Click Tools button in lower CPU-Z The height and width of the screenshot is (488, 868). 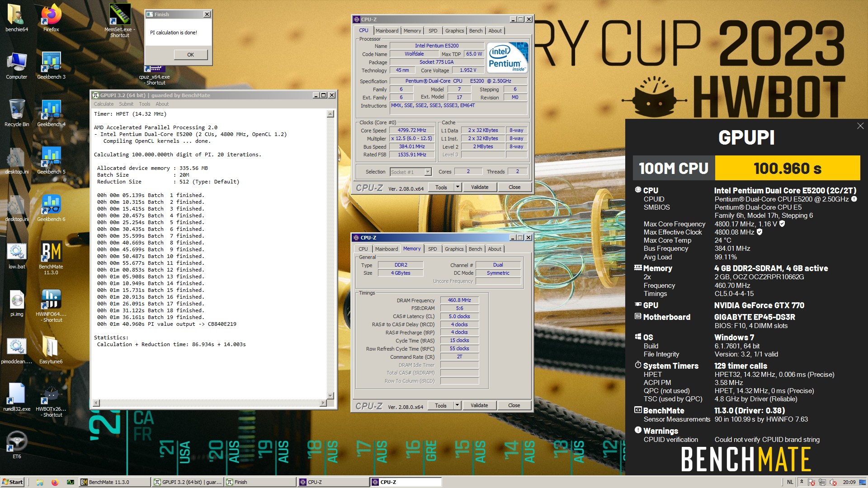(x=440, y=405)
